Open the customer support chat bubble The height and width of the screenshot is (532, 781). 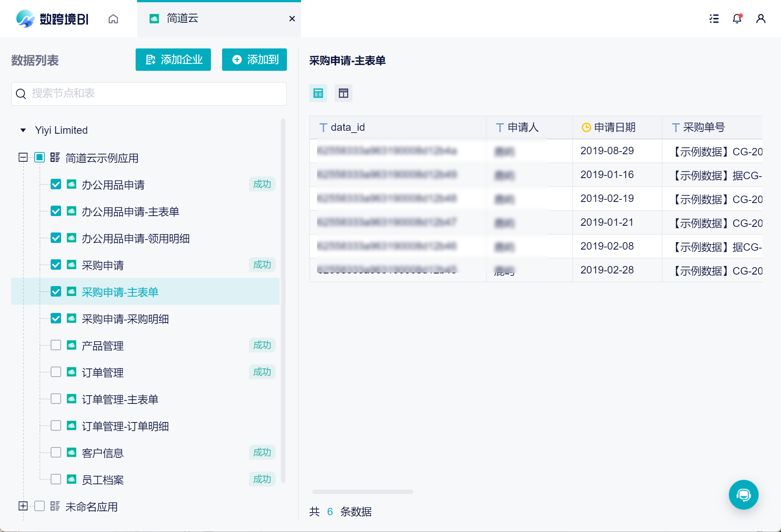point(743,494)
